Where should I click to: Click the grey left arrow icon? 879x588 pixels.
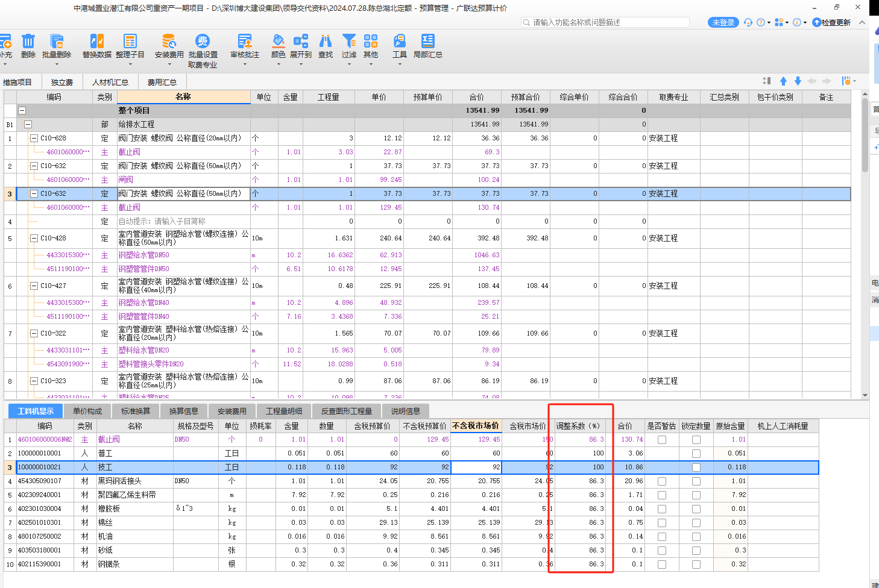click(812, 81)
